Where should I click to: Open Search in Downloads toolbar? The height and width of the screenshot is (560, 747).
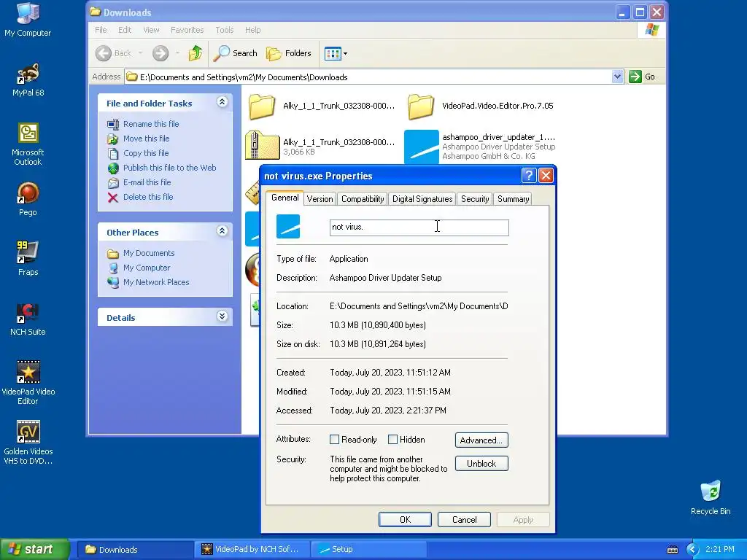(236, 53)
